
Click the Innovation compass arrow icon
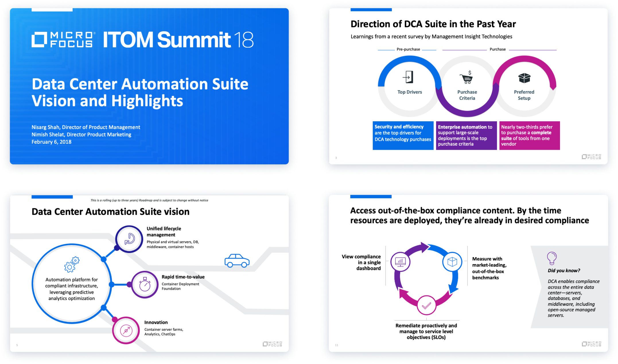click(126, 330)
